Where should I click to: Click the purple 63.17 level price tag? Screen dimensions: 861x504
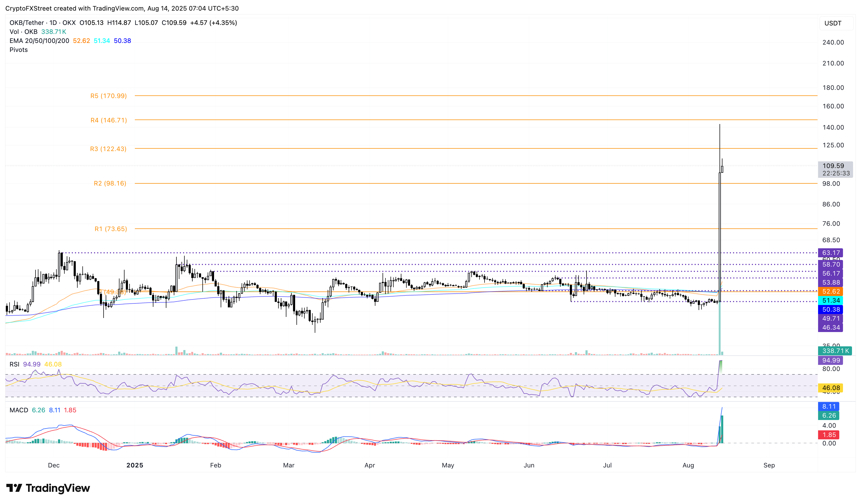831,253
